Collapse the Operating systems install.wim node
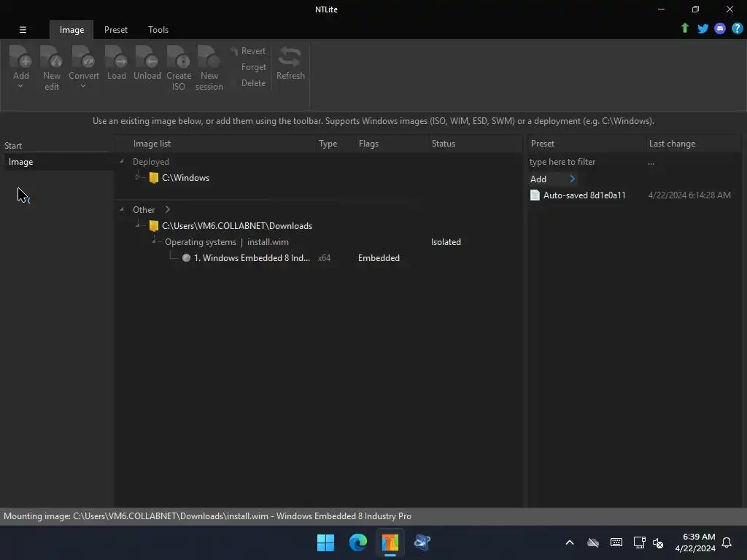747x560 pixels. [x=154, y=241]
